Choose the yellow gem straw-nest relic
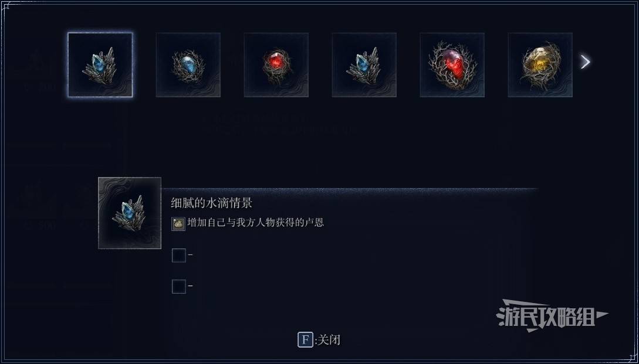Image resolution: width=639 pixels, height=364 pixels. pyautogui.click(x=540, y=65)
